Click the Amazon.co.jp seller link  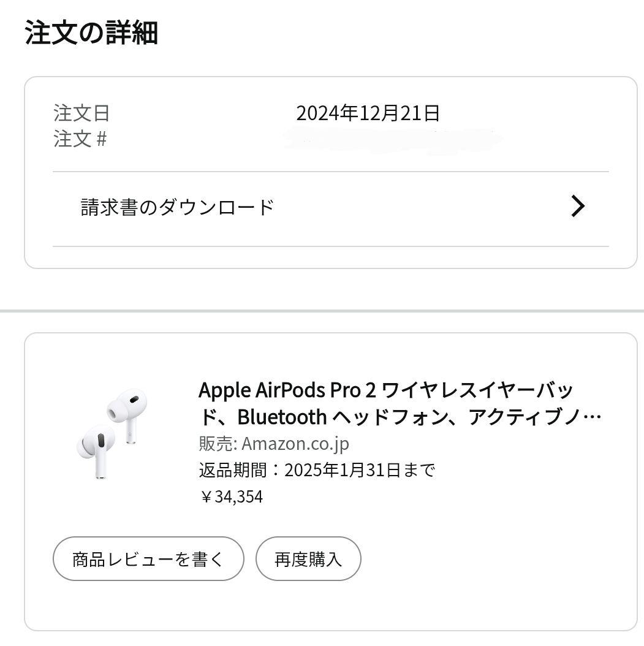pos(295,443)
